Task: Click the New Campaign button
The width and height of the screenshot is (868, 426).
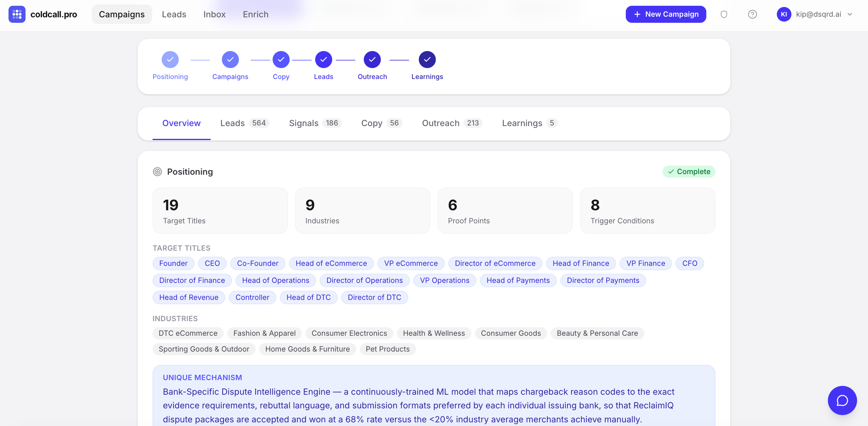Action: [x=666, y=14]
